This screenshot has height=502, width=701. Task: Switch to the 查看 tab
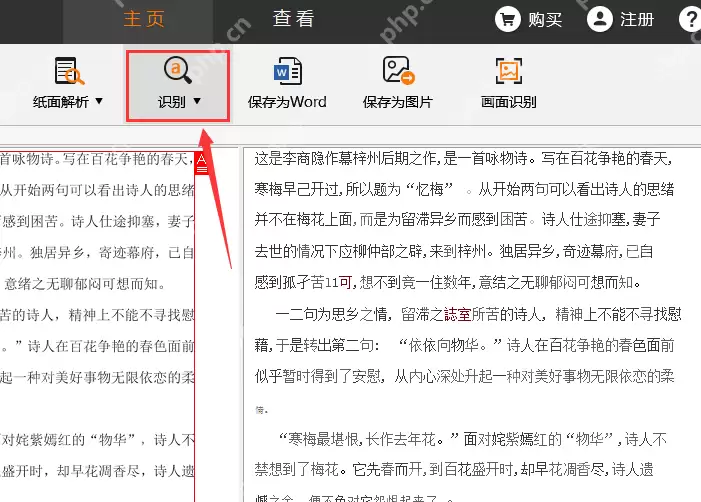tap(294, 19)
